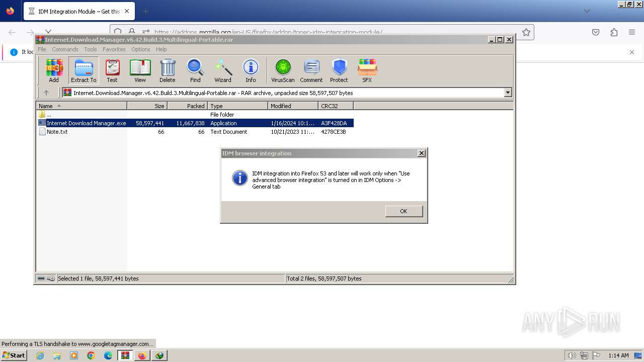Open the Tools menu
644x362 pixels.
point(91,49)
